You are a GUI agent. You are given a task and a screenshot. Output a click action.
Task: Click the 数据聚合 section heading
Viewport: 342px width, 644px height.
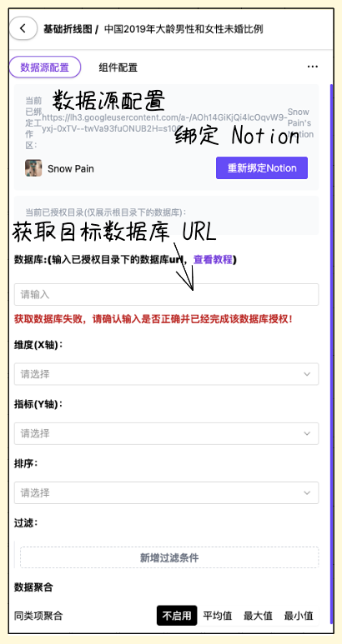[x=33, y=587]
